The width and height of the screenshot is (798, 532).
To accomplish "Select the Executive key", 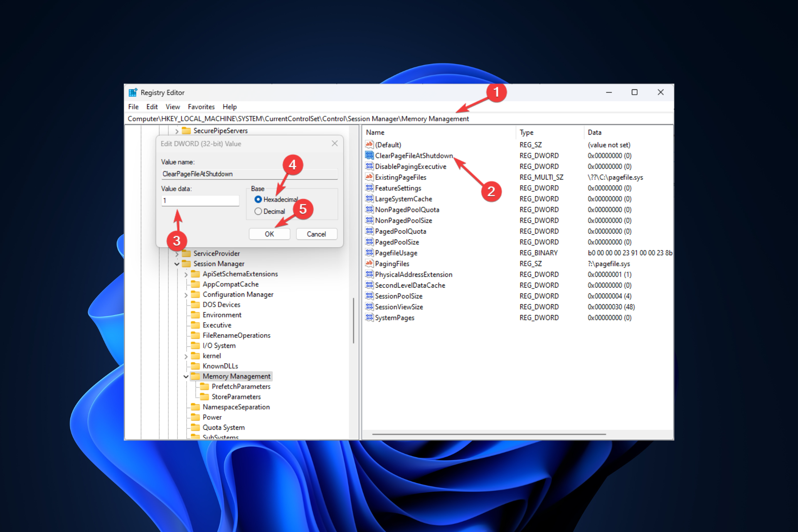I will point(217,325).
